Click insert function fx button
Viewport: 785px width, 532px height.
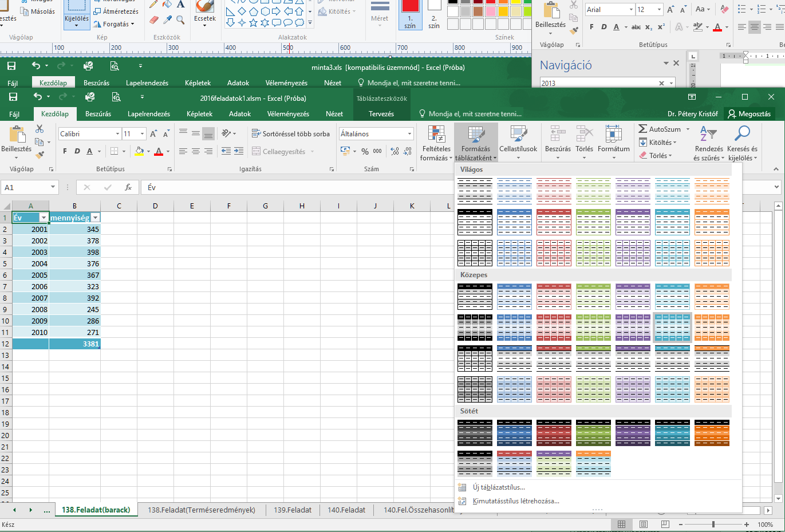[x=128, y=187]
